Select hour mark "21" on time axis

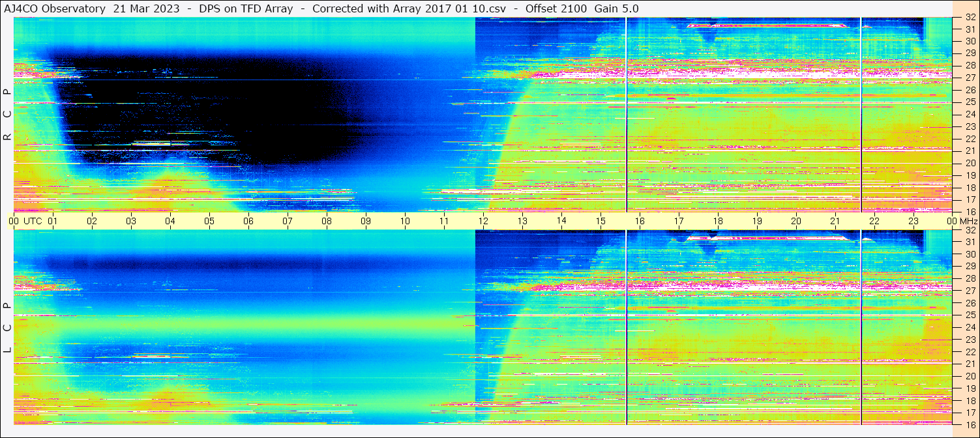[x=835, y=221]
